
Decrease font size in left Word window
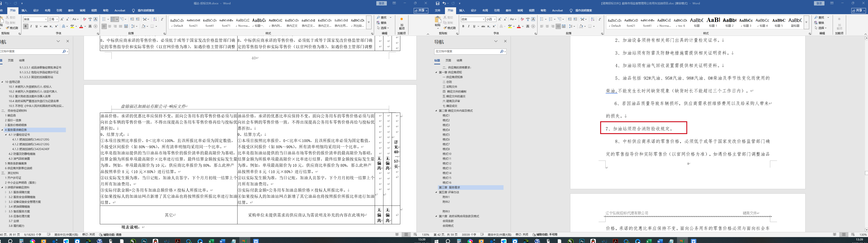tap(67, 19)
